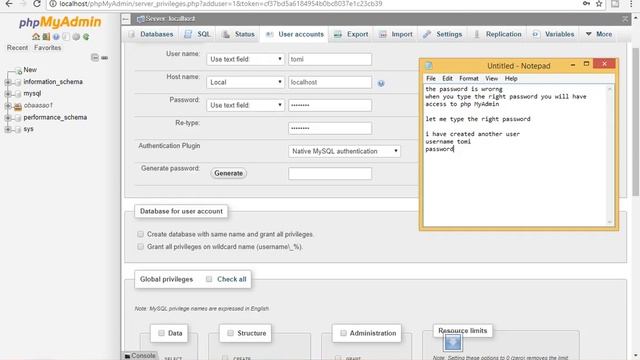Open Host name 'Local' dropdown
Image resolution: width=640 pixels, height=360 pixels.
(245, 82)
